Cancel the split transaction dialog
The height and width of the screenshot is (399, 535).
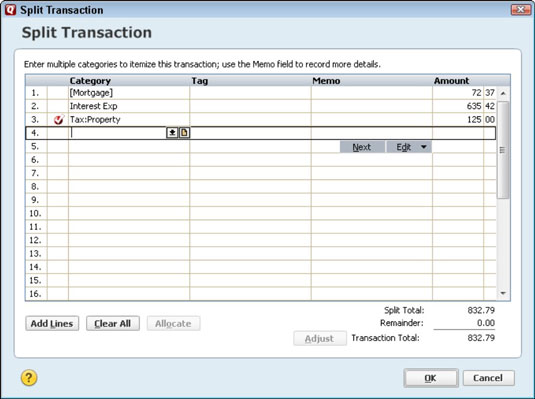click(x=488, y=378)
